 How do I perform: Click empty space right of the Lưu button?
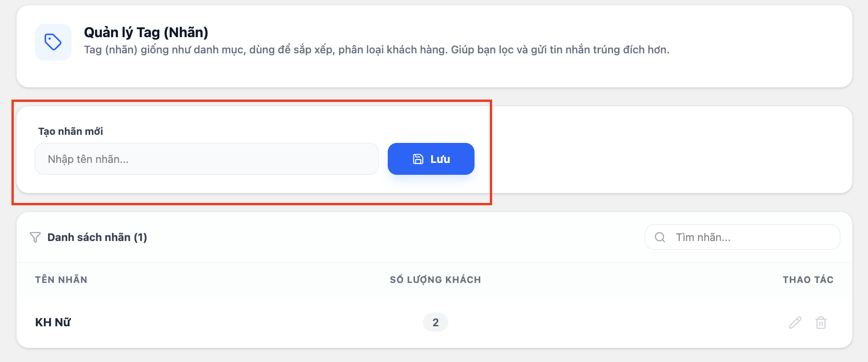(663, 159)
